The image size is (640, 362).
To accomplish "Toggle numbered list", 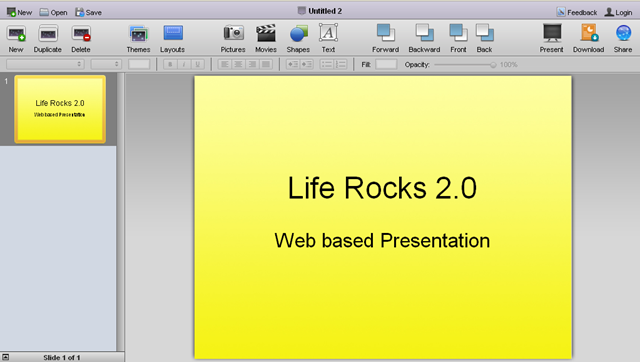I will (340, 64).
